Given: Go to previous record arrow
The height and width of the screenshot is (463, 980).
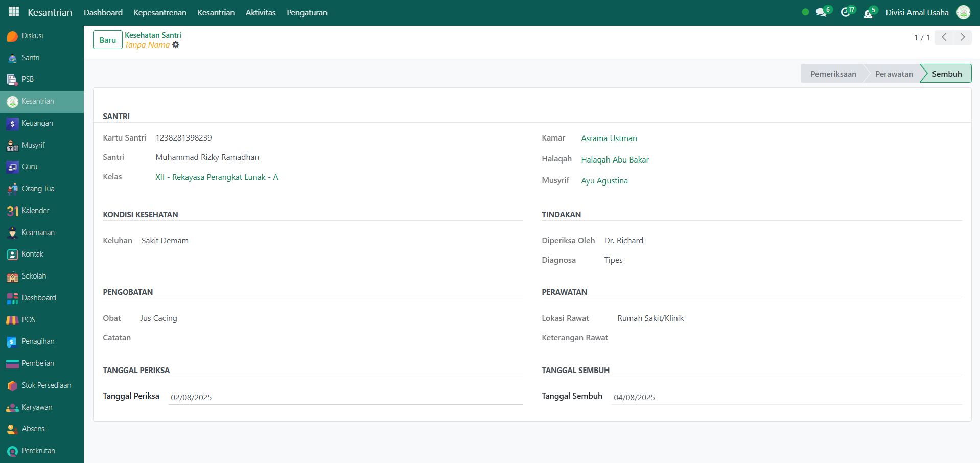Looking at the screenshot, I should [944, 37].
